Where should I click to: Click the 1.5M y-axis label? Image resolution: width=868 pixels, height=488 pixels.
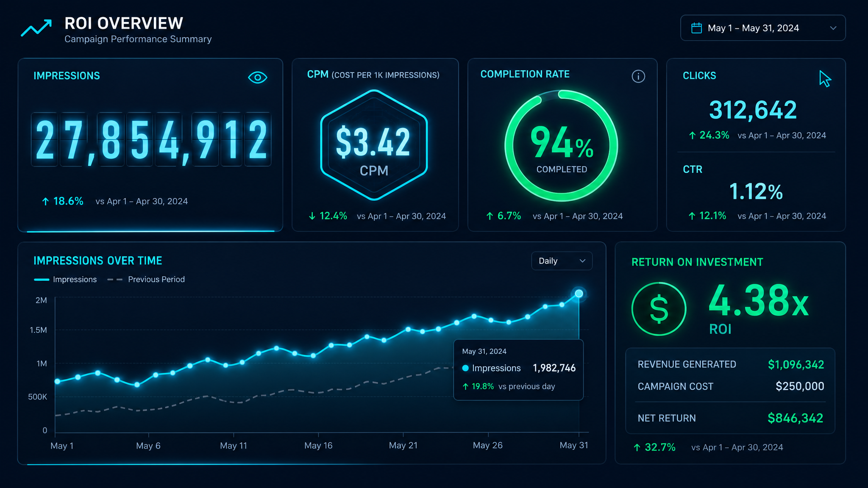pyautogui.click(x=38, y=330)
